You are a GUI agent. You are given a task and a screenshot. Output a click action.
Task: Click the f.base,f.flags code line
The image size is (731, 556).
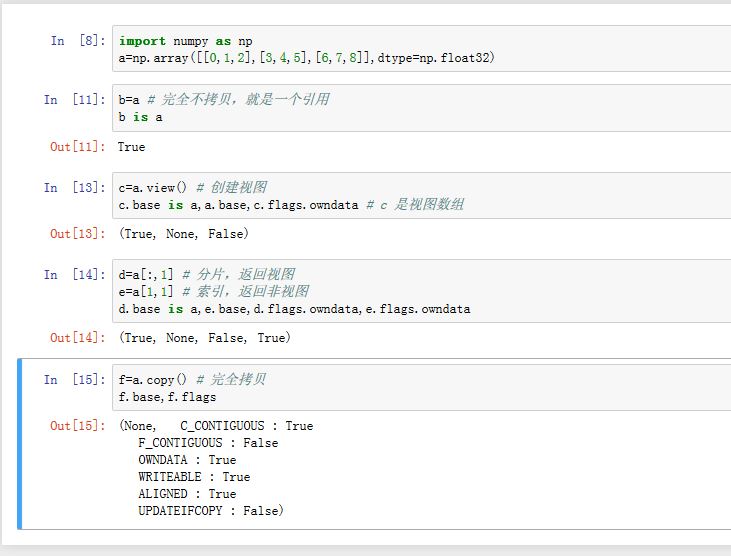click(x=167, y=397)
